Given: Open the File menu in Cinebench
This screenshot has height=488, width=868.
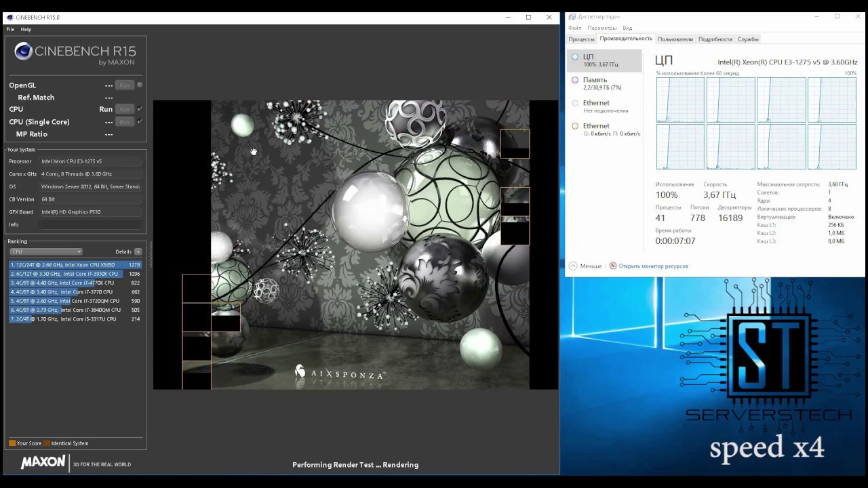Looking at the screenshot, I should click(x=10, y=29).
